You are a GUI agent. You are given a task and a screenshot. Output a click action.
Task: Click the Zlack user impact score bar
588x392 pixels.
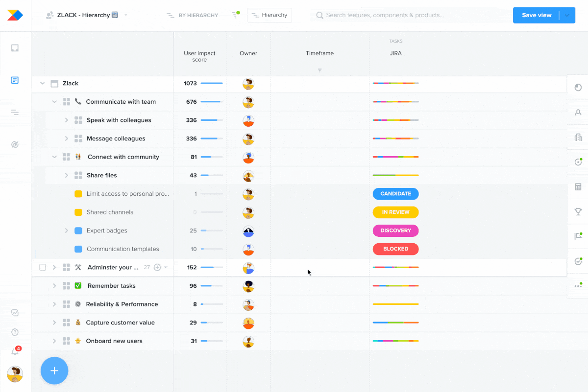212,84
